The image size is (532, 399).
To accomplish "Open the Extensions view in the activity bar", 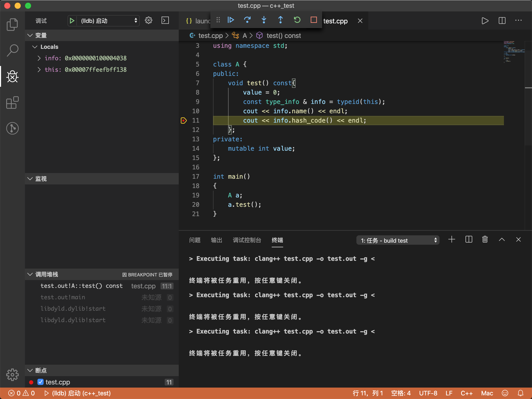I will pyautogui.click(x=12, y=103).
